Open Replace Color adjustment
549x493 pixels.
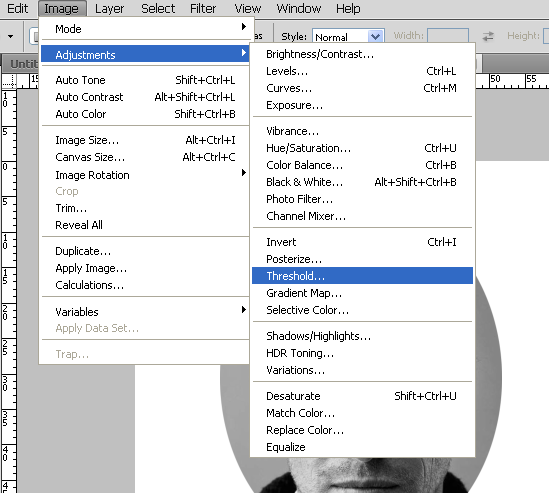(362, 430)
